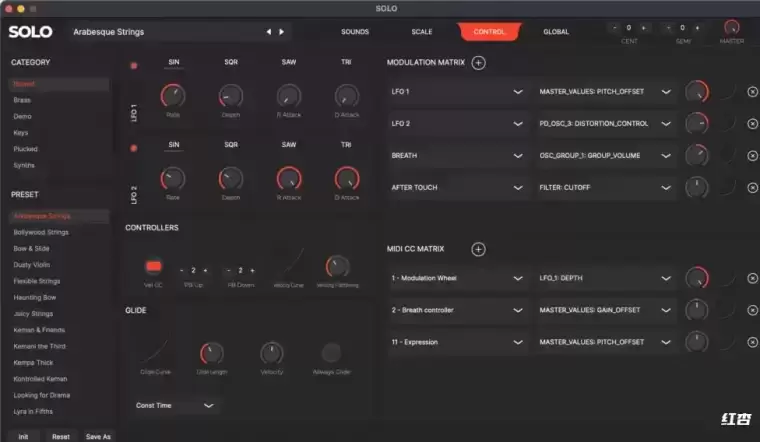Increase the SEMI value
Viewport: 760px width, 442px height.
697,28
